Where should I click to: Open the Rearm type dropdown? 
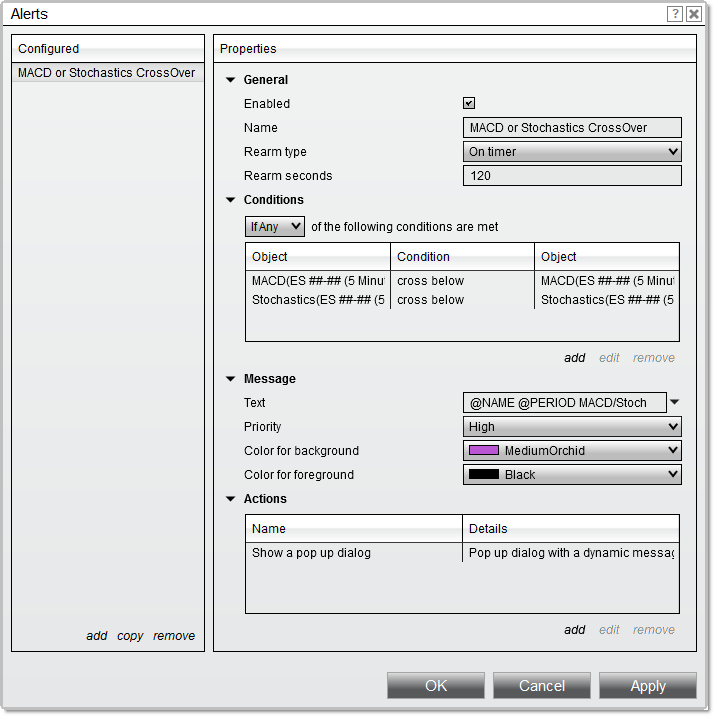pos(572,152)
